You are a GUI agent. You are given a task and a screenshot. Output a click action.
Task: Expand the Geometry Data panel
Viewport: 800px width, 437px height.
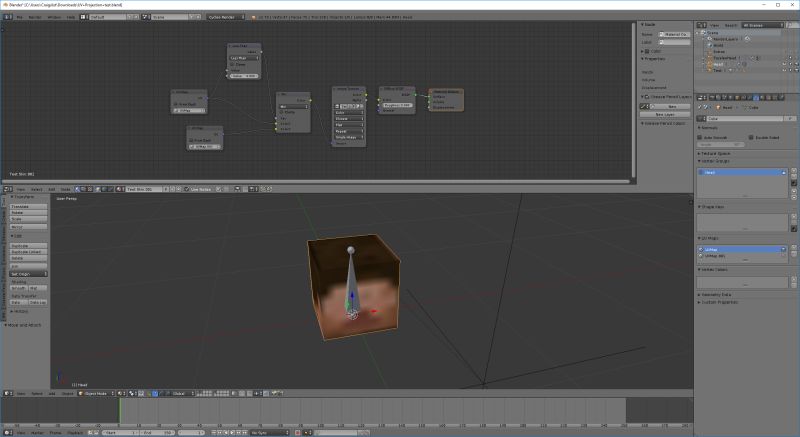(x=715, y=295)
